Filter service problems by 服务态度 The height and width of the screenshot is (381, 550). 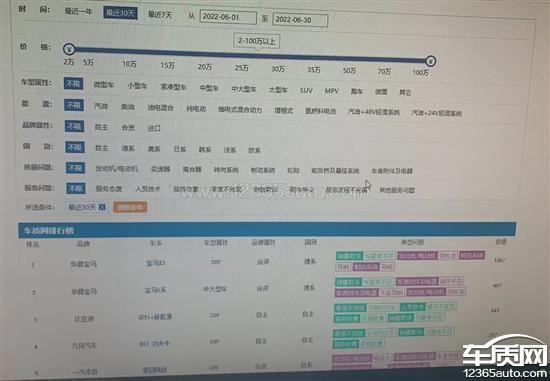[x=109, y=189]
